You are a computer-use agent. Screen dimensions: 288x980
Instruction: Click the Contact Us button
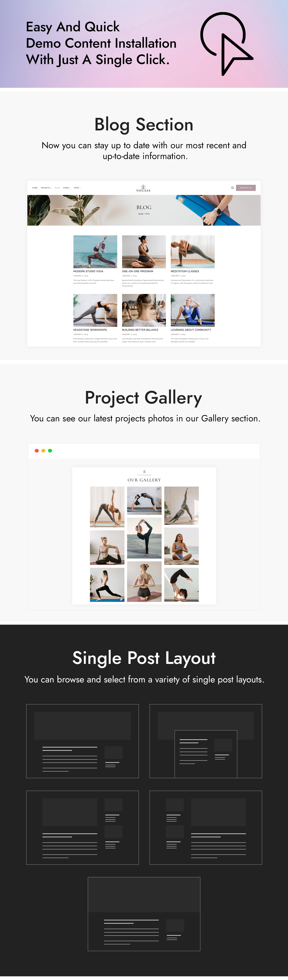click(x=246, y=187)
